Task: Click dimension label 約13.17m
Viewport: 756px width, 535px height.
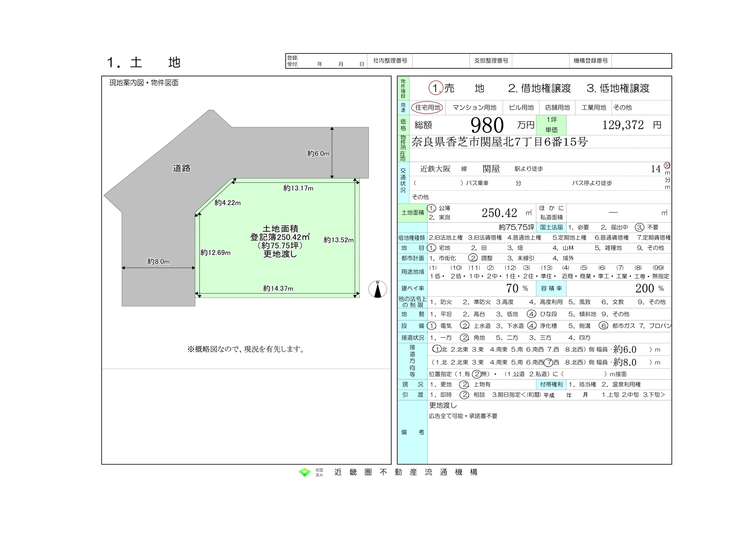Action: point(298,188)
